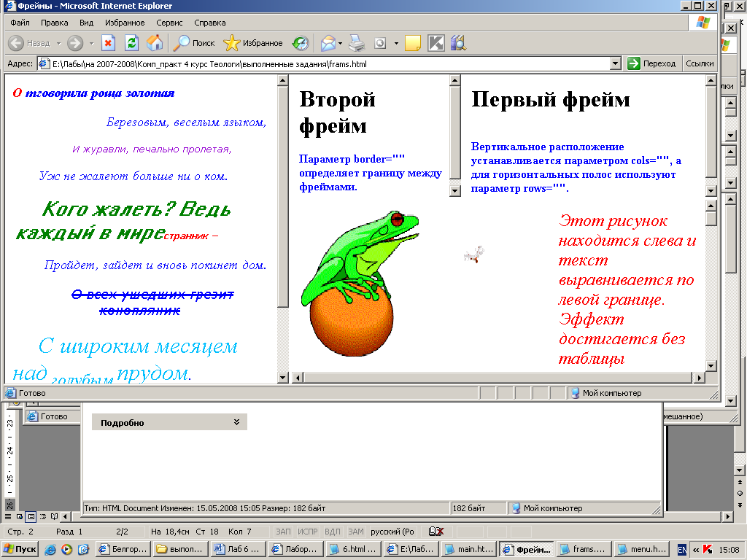Switch to main.ht... taskbar window
747x560 pixels.
(469, 549)
